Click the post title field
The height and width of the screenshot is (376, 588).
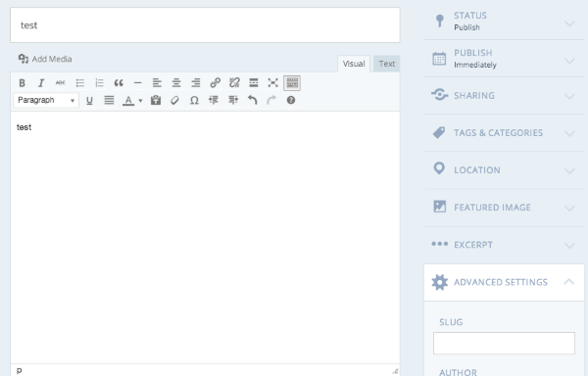[205, 25]
